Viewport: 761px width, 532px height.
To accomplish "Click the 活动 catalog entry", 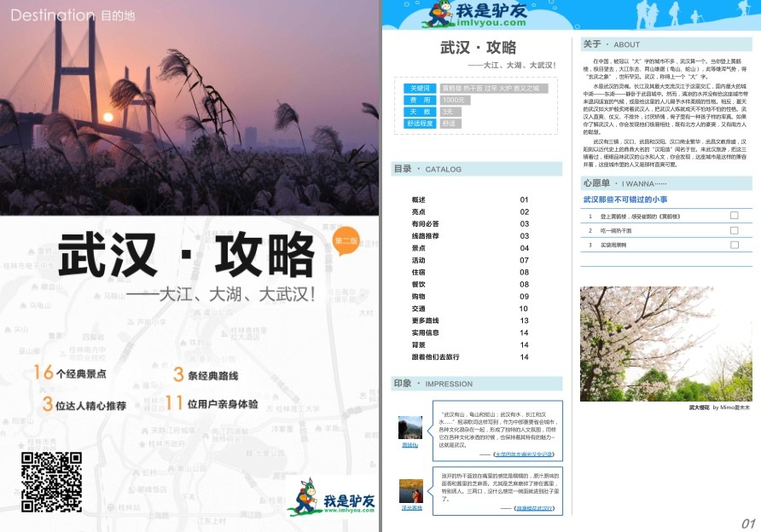I will [x=418, y=260].
